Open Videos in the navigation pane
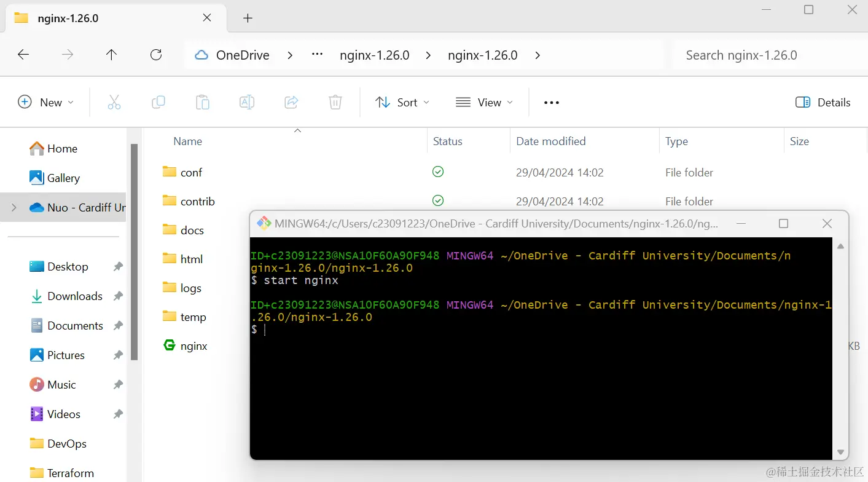Image resolution: width=868 pixels, height=482 pixels. click(x=55, y=414)
